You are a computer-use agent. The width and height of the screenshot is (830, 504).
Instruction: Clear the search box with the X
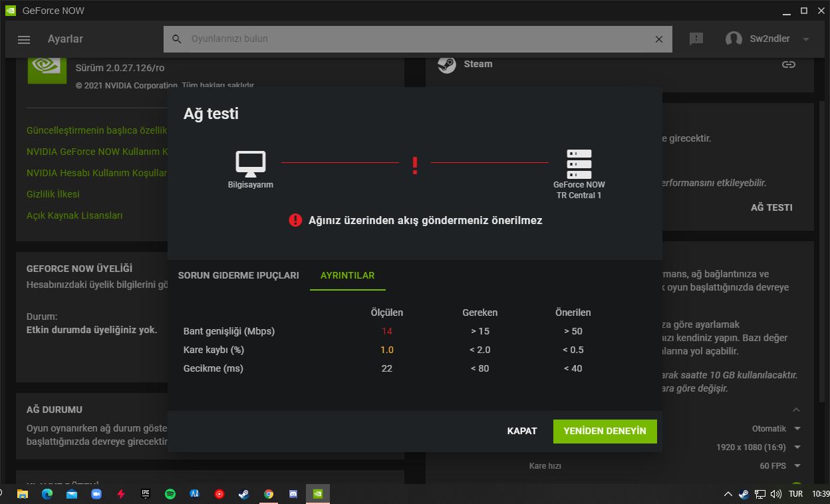pos(659,39)
